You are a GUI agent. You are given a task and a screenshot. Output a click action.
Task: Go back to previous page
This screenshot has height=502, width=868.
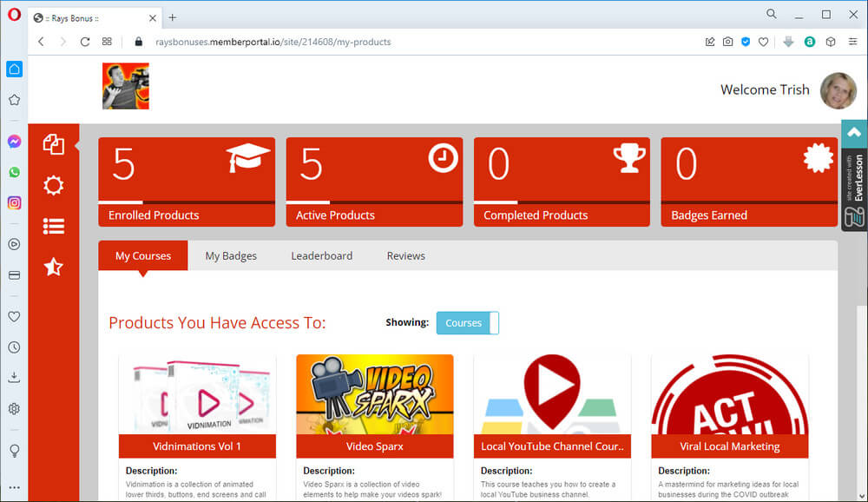(41, 42)
